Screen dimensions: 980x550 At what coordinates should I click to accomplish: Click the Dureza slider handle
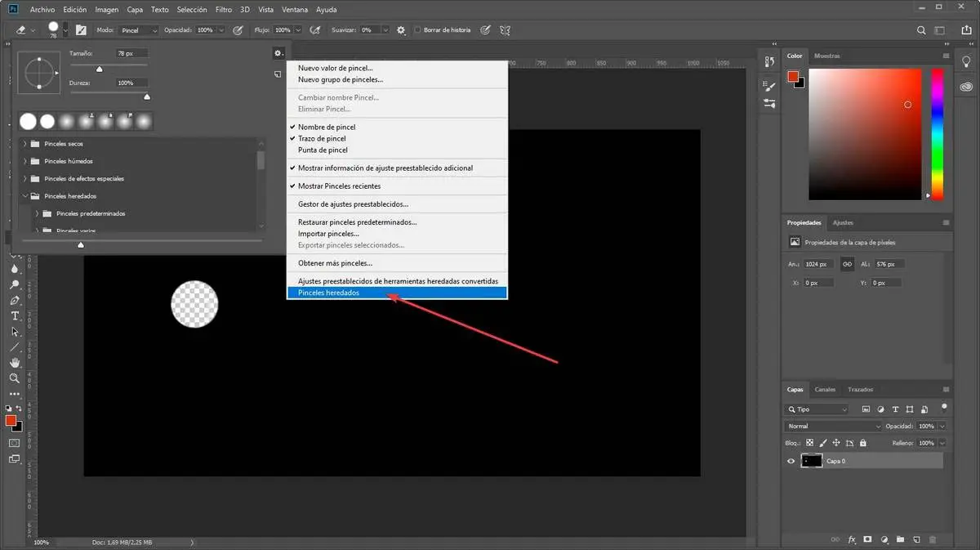(x=147, y=96)
